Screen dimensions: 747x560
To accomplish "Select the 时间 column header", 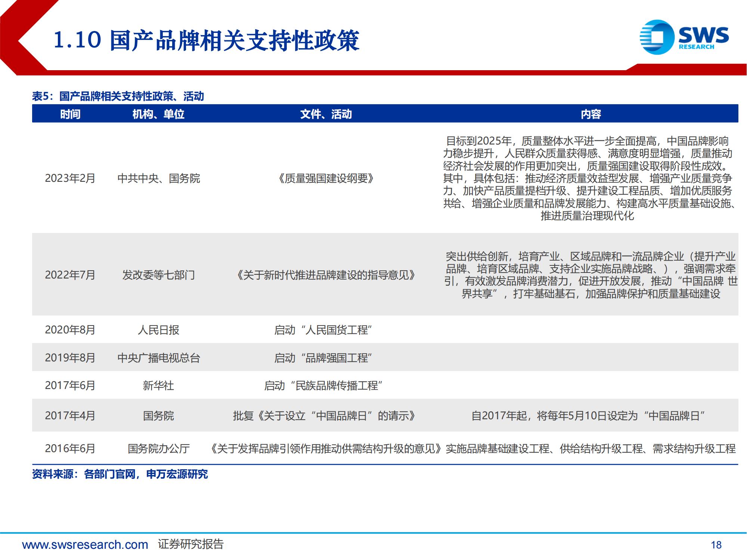I will 70,114.
